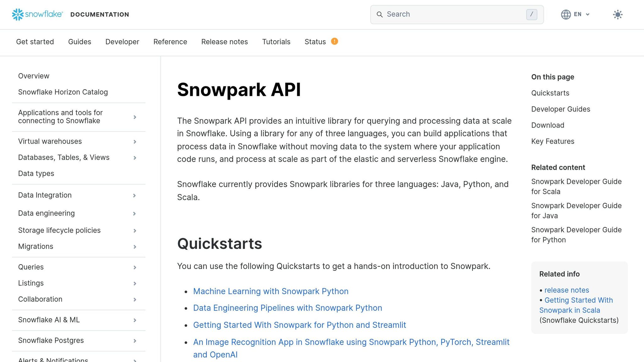Expand Applications and tools for connecting

click(x=135, y=117)
